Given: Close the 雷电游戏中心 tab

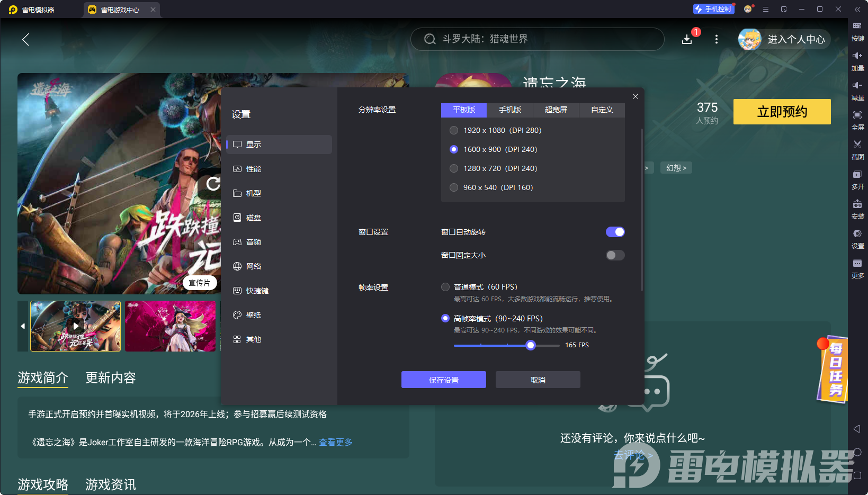Looking at the screenshot, I should pyautogui.click(x=153, y=10).
